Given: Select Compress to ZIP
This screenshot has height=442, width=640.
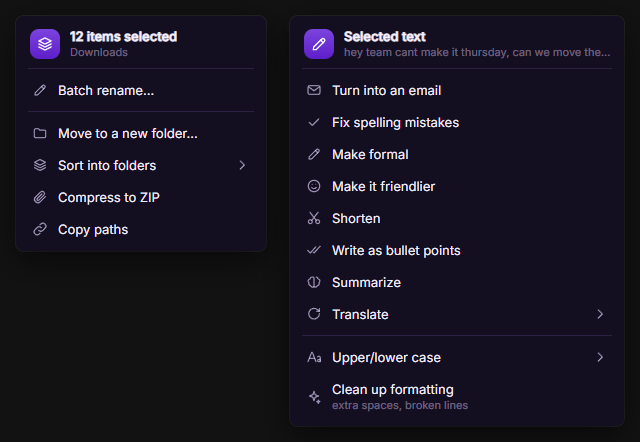Looking at the screenshot, I should [x=141, y=197].
